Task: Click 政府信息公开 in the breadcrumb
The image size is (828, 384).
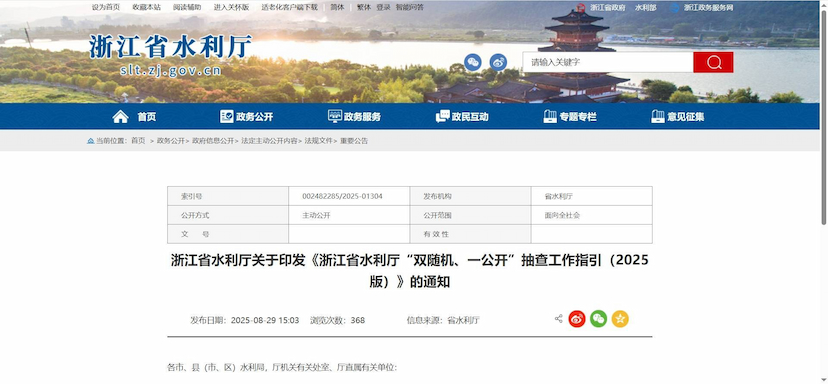Action: tap(213, 141)
